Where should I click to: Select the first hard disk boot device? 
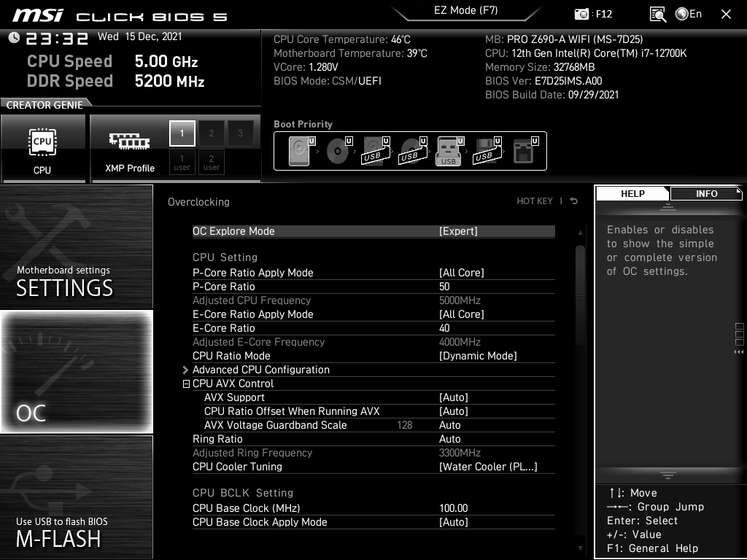tap(300, 151)
